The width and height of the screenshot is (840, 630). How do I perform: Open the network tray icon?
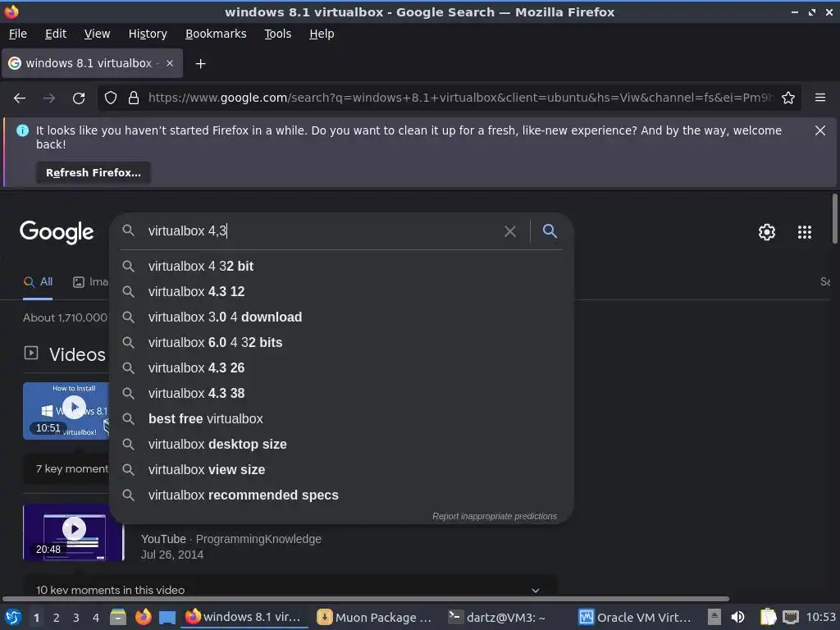tap(791, 617)
